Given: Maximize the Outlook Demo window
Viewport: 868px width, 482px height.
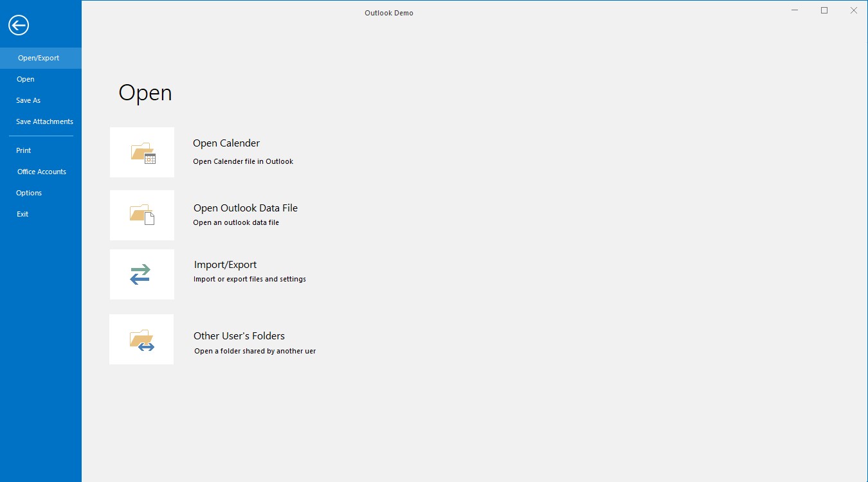Looking at the screenshot, I should pos(824,10).
